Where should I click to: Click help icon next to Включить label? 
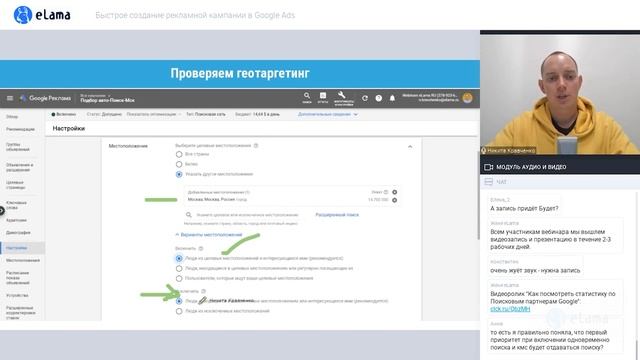(x=200, y=248)
